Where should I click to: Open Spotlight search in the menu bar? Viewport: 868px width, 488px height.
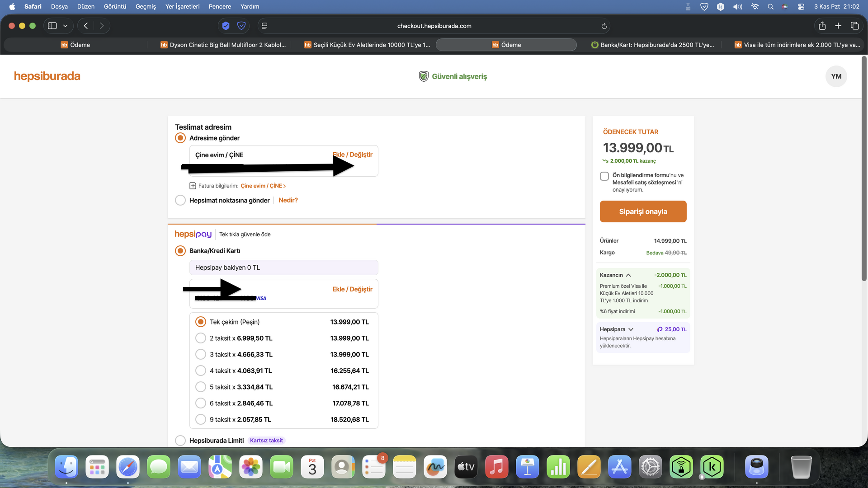point(770,6)
